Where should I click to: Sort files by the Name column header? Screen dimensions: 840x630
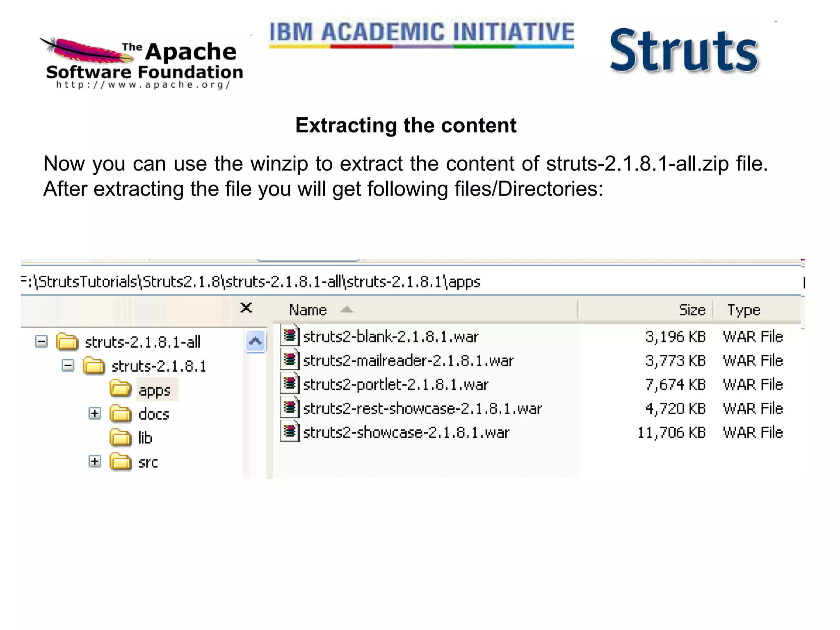coord(426,310)
